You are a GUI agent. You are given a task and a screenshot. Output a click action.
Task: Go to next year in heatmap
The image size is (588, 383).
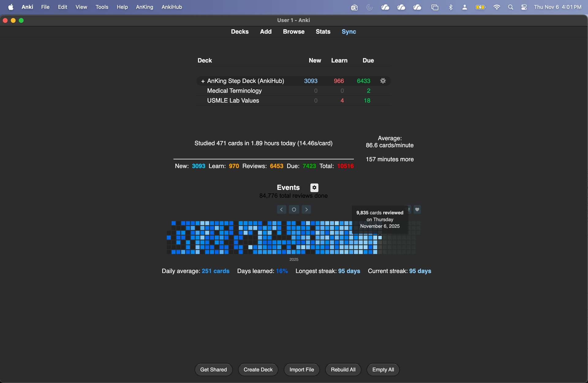pyautogui.click(x=306, y=209)
